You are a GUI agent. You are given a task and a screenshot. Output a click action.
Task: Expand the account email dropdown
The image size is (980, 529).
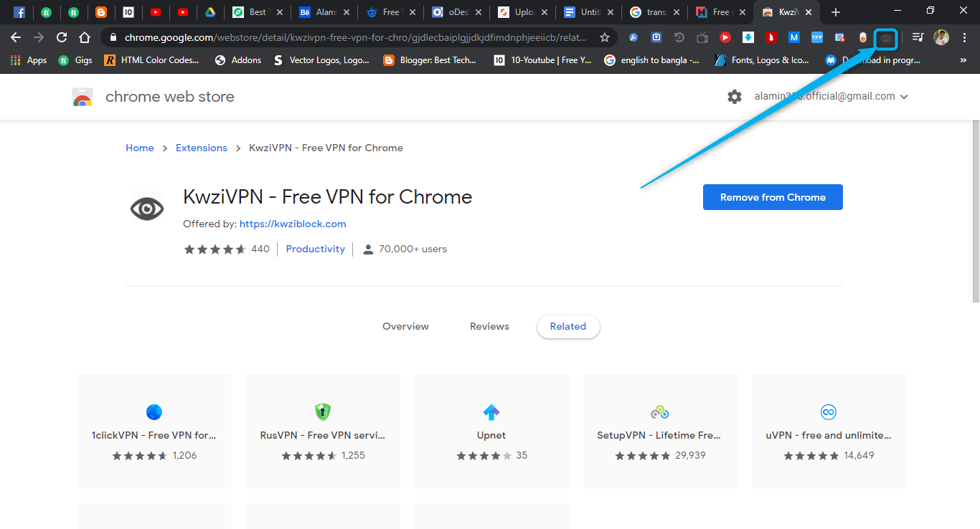point(904,97)
